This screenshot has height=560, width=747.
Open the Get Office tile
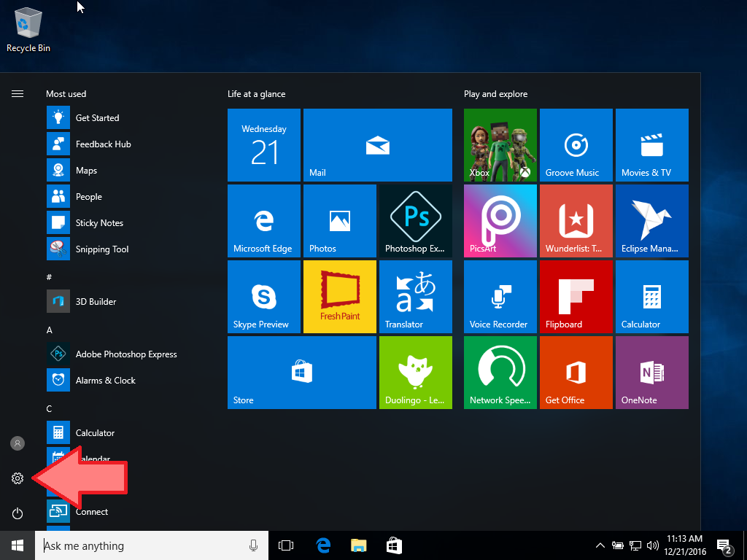pos(576,373)
